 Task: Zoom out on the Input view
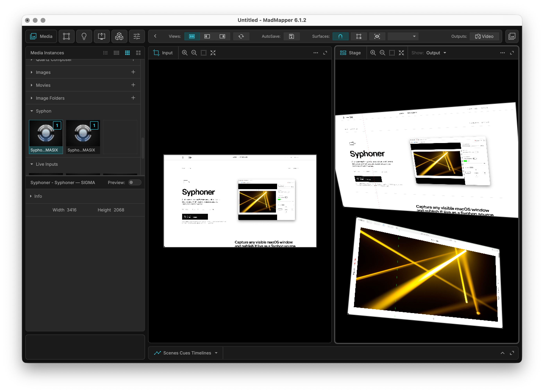tap(194, 53)
